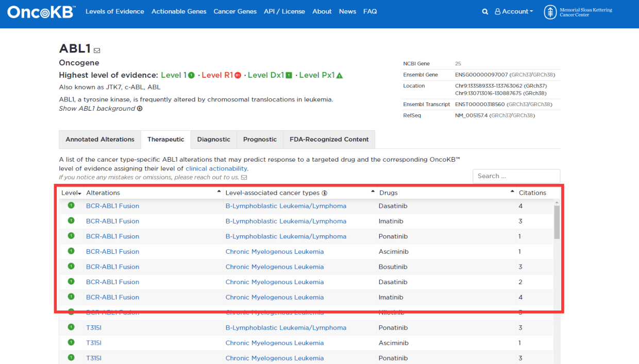Click the 'Bosutinib' drug cell
639x364 pixels.
point(393,267)
